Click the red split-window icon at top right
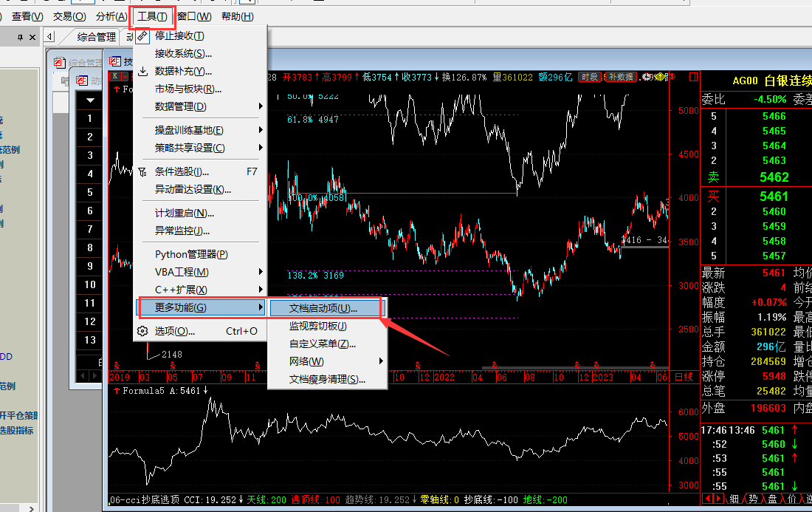Viewport: 812px width, 512px height. point(693,77)
